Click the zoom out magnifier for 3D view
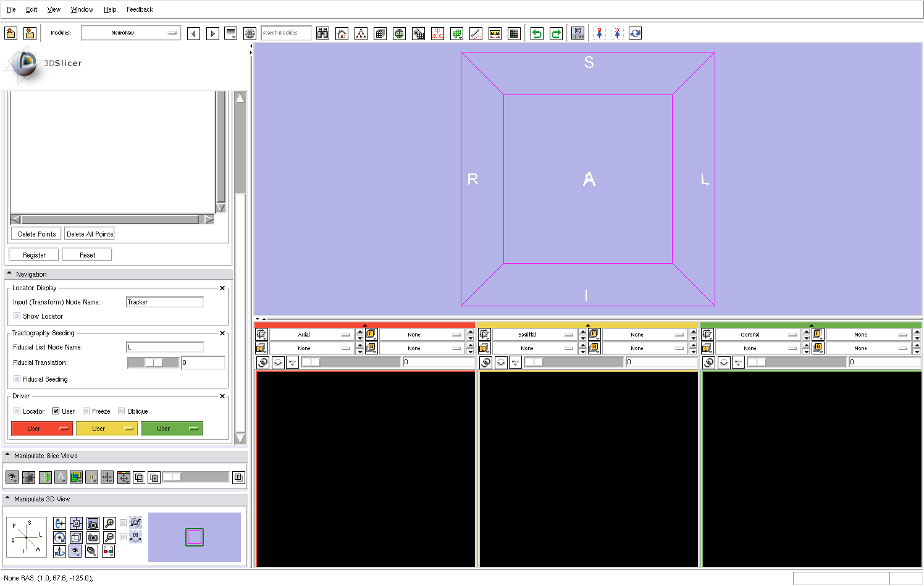Screen dimensions: 924x586 point(109,537)
